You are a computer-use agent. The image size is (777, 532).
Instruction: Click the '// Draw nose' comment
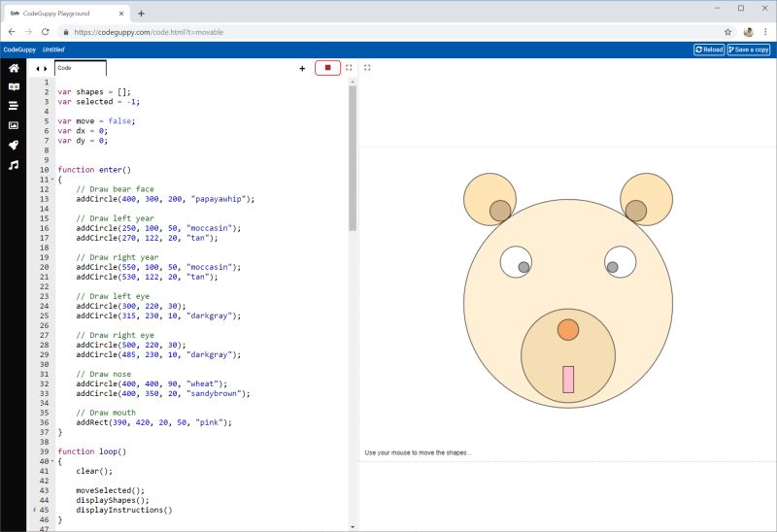[x=104, y=374]
